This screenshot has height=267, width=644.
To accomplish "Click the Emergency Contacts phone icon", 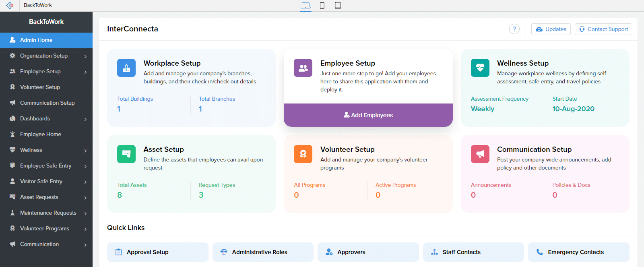I will pyautogui.click(x=540, y=252).
